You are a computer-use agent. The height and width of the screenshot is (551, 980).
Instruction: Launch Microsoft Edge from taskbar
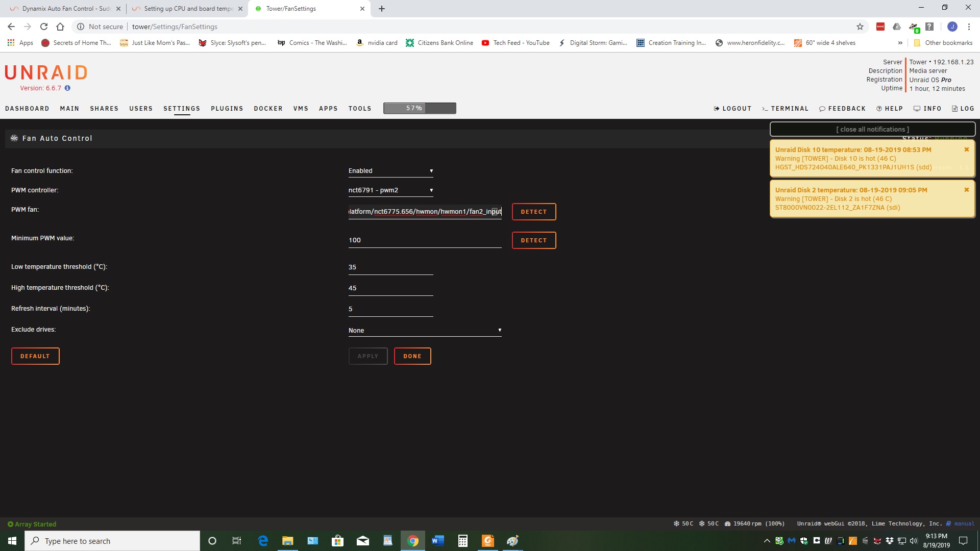pyautogui.click(x=263, y=541)
